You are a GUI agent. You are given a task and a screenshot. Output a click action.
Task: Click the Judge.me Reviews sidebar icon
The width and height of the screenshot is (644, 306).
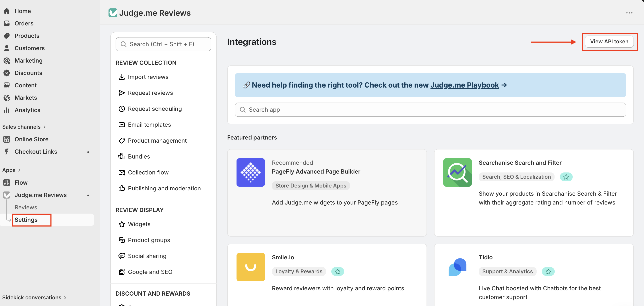pyautogui.click(x=7, y=195)
